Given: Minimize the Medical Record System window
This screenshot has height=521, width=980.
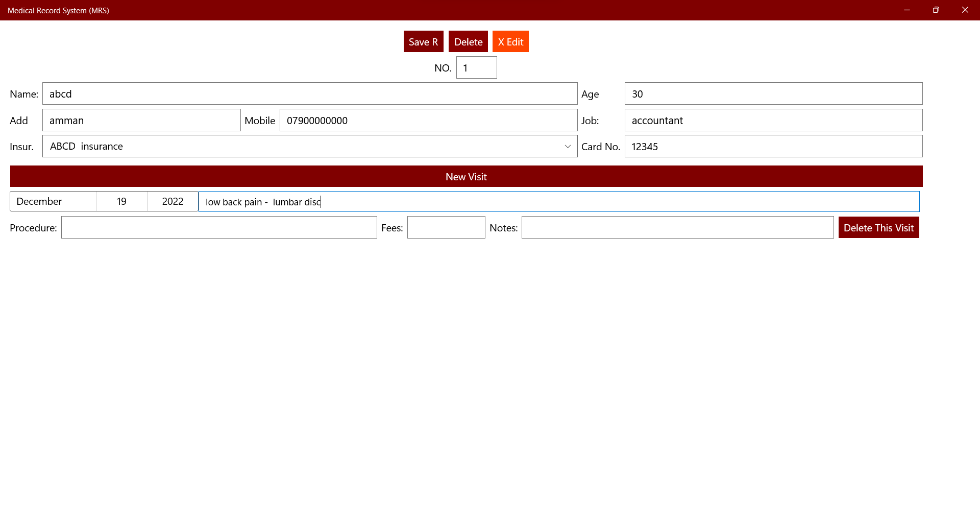Looking at the screenshot, I should click(x=907, y=10).
